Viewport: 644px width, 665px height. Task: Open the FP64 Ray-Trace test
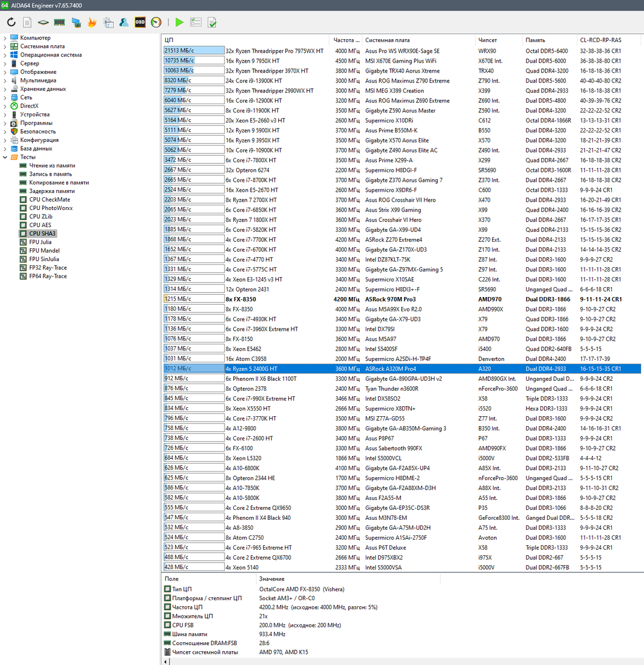48,276
